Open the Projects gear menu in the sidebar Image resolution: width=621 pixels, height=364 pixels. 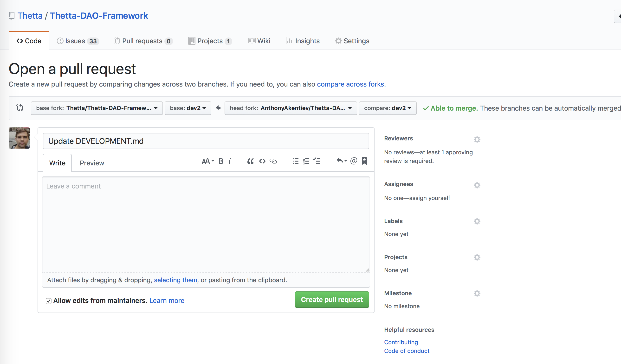pos(477,257)
